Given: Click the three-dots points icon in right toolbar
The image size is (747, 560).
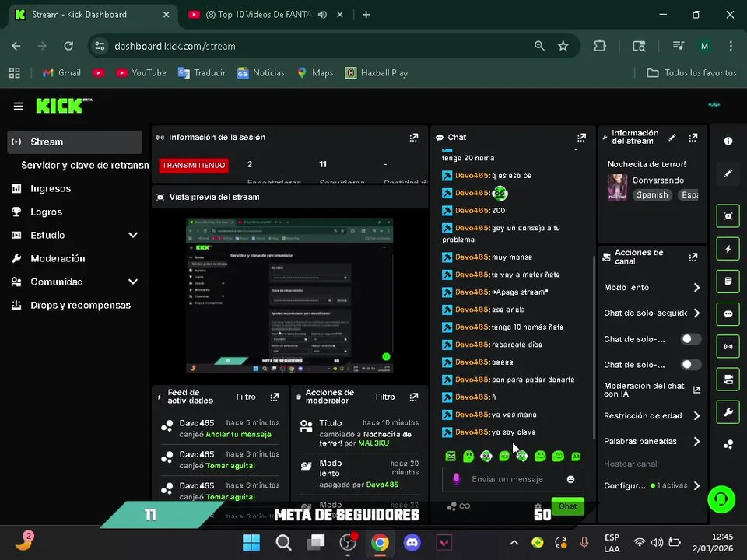Looking at the screenshot, I should 728,445.
